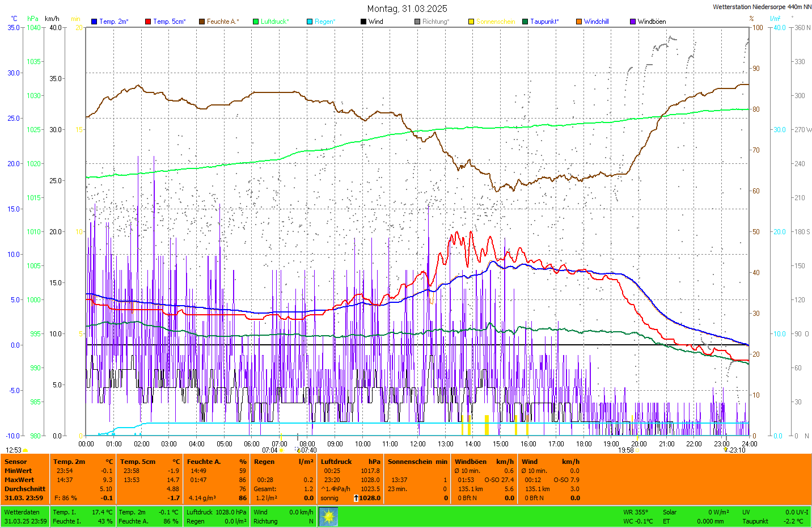Click the Wetterdaten cell in green bar

(22, 512)
